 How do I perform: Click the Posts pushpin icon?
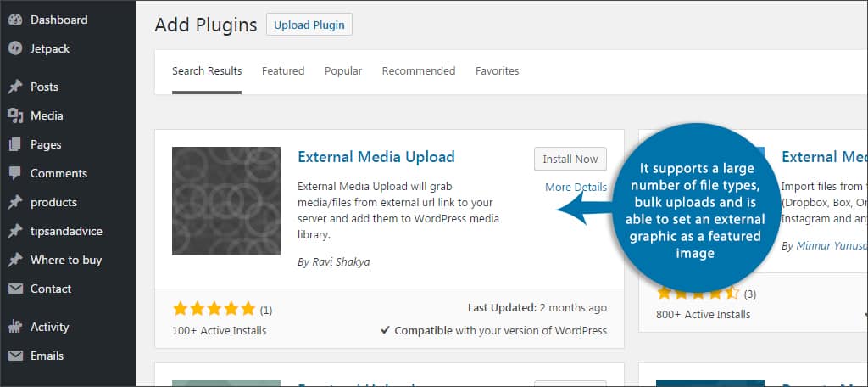pos(15,87)
